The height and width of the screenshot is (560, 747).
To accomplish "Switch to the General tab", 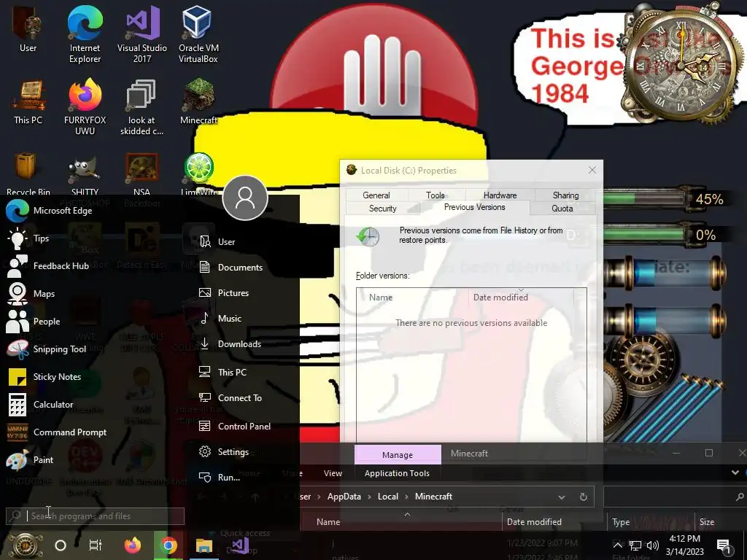I will (x=376, y=195).
